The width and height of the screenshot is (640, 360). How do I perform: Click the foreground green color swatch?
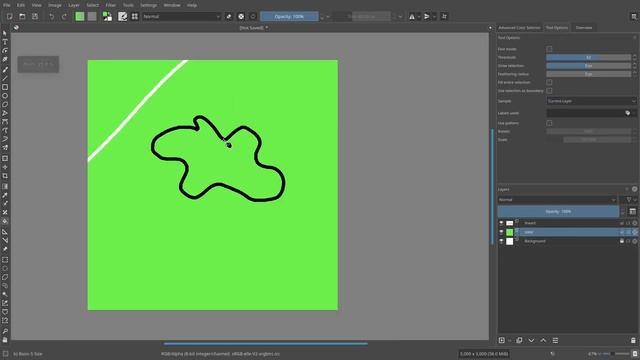pyautogui.click(x=80, y=16)
